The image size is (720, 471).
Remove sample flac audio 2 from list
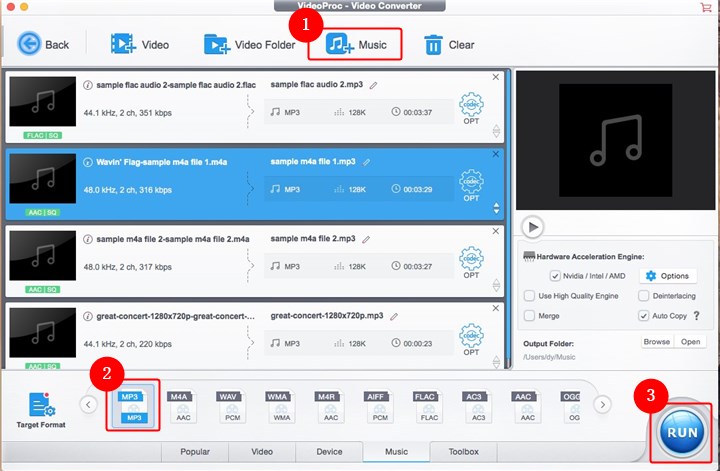click(495, 77)
